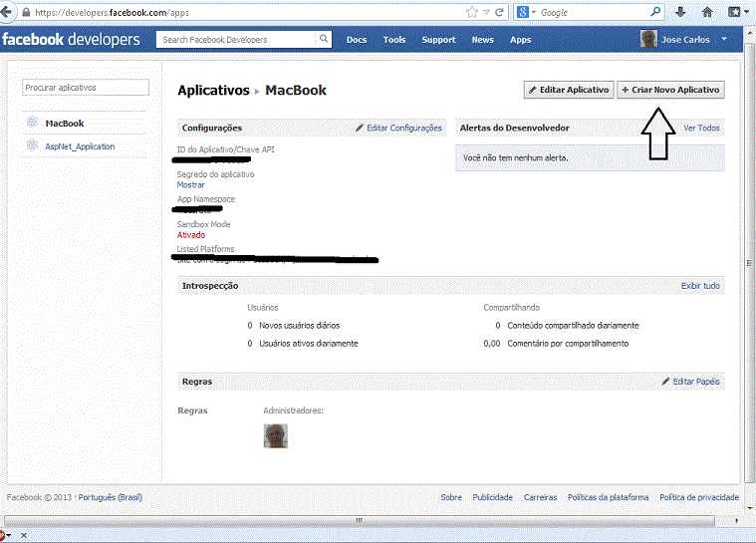
Task: Open the Política de privacidade footer link
Action: click(x=699, y=497)
